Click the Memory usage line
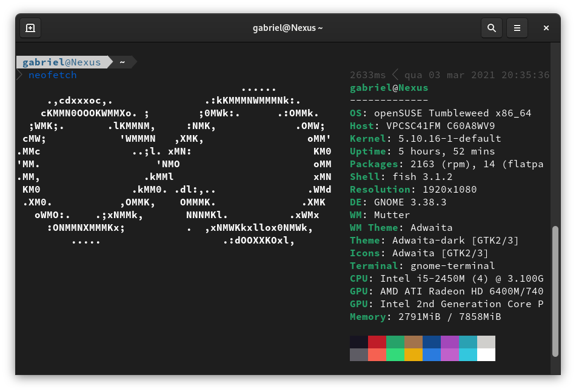The image size is (576, 392). 425,317
